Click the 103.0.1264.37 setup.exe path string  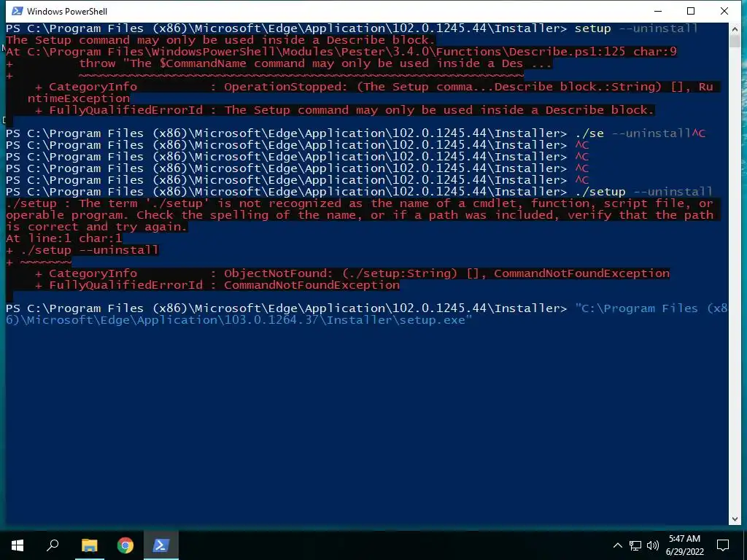pos(367,314)
